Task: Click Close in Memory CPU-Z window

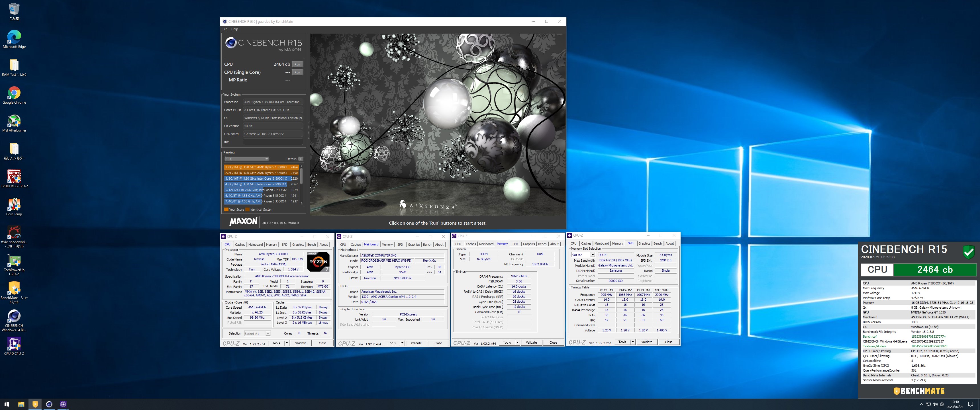Action: tap(553, 343)
